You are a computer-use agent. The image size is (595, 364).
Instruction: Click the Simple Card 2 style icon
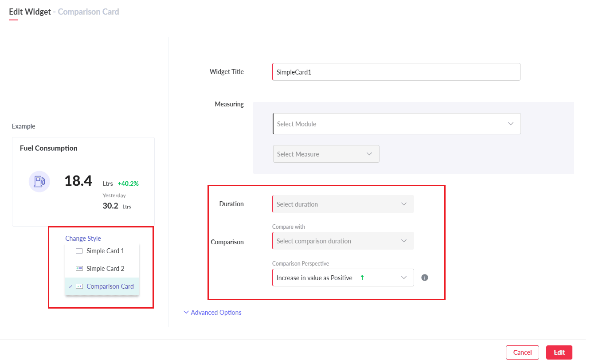click(x=79, y=269)
